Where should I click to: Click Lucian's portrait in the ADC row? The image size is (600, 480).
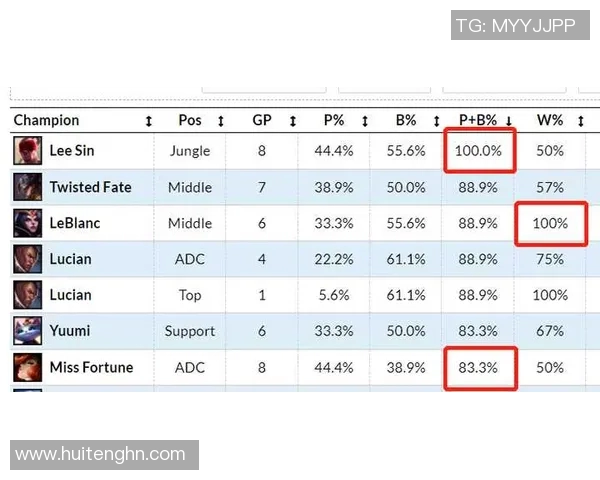click(28, 259)
